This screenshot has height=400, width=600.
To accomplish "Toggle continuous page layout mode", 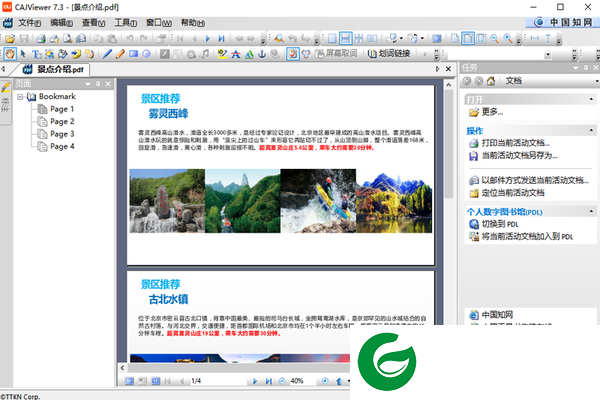I will [x=346, y=38].
